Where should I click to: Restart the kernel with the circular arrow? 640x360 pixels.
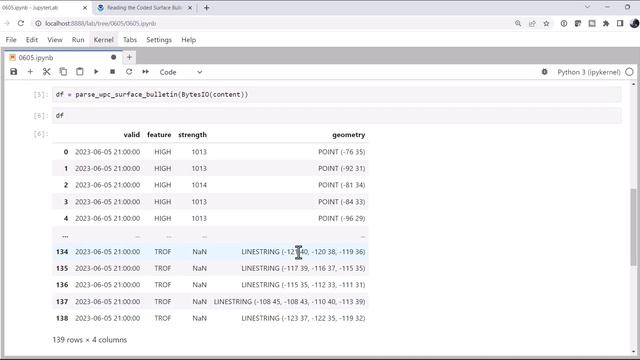pos(129,72)
